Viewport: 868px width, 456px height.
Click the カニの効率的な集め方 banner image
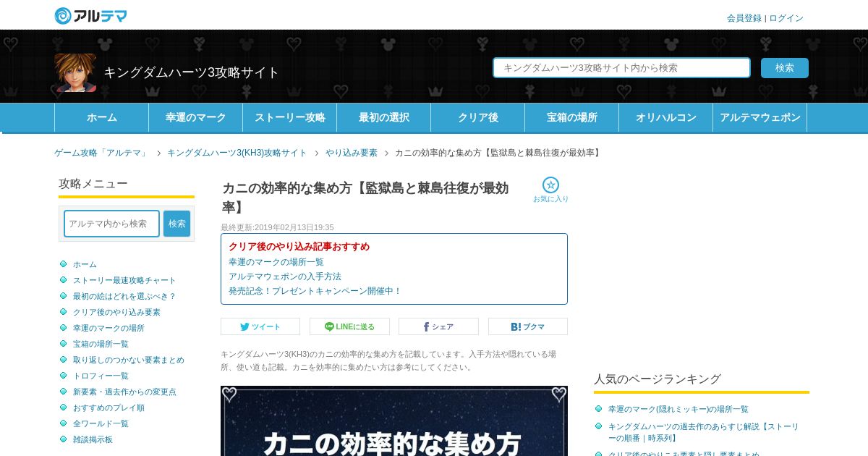[394, 421]
